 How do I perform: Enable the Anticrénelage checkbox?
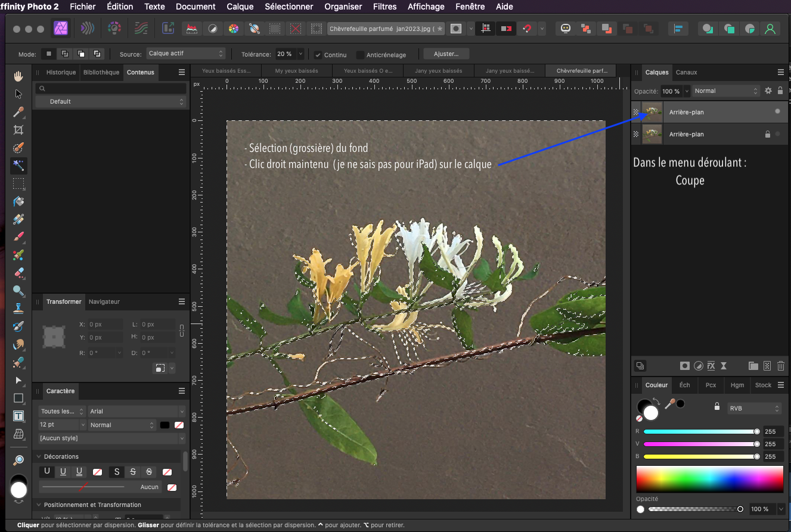pyautogui.click(x=360, y=55)
